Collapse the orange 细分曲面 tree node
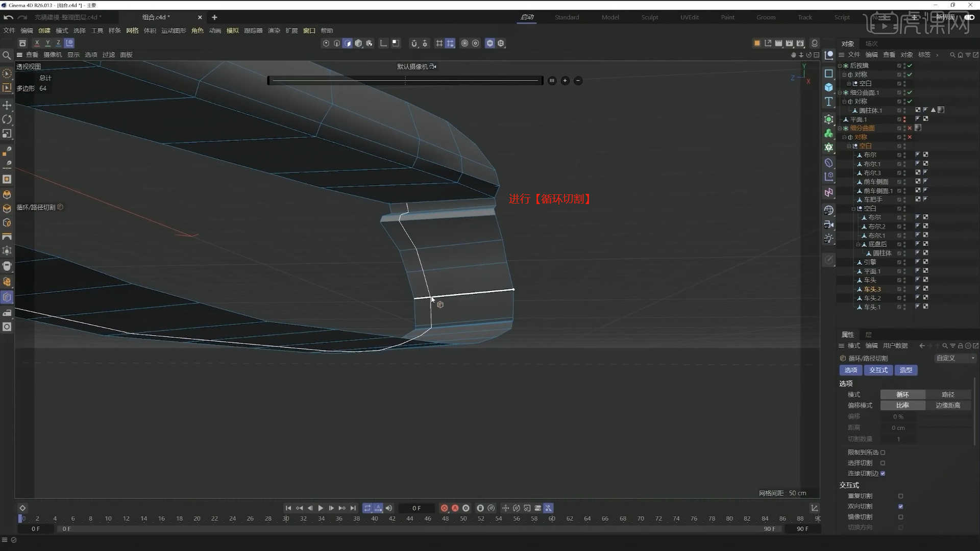The height and width of the screenshot is (551, 980). pos(840,128)
